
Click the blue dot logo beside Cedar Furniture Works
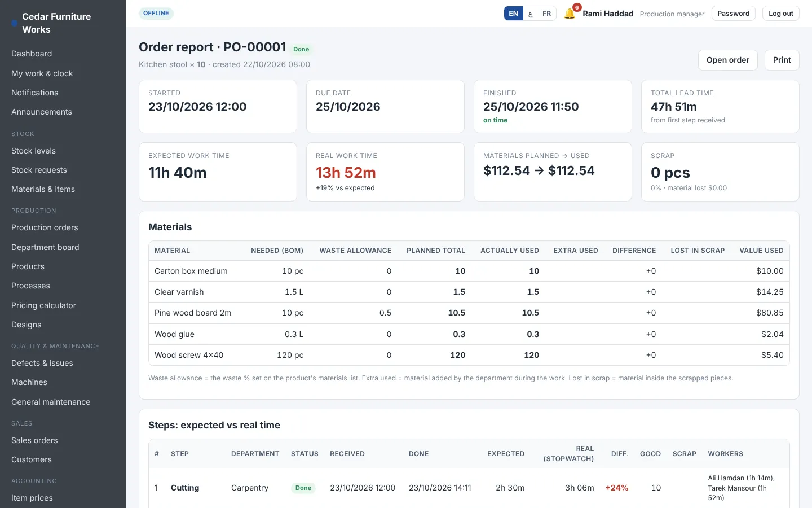click(x=14, y=23)
